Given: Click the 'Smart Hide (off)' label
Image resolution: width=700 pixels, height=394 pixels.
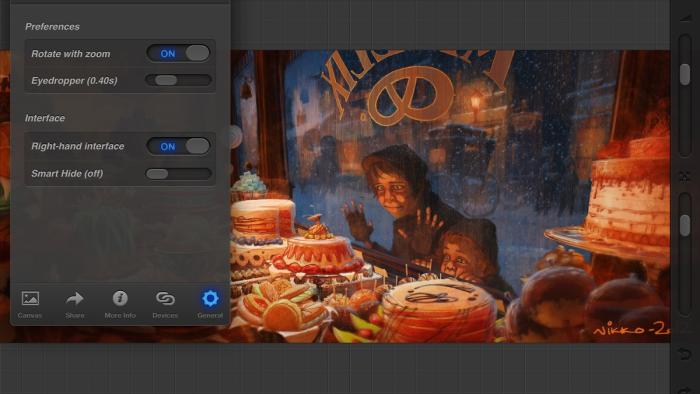Looking at the screenshot, I should coord(67,174).
